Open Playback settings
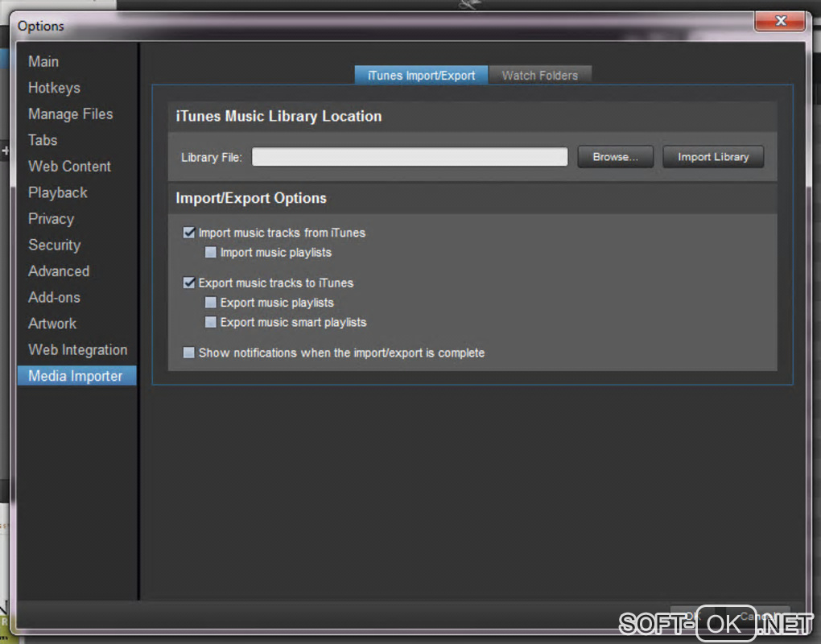821x644 pixels. (58, 192)
